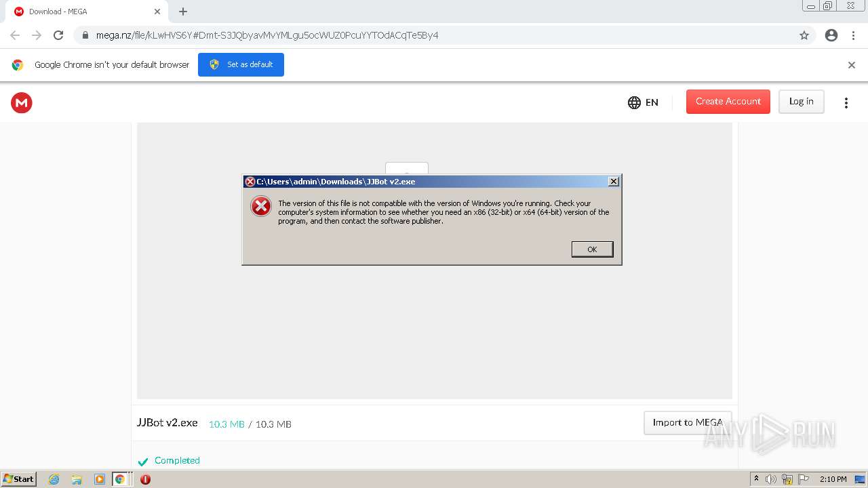Click the network tray icon

coord(787,479)
